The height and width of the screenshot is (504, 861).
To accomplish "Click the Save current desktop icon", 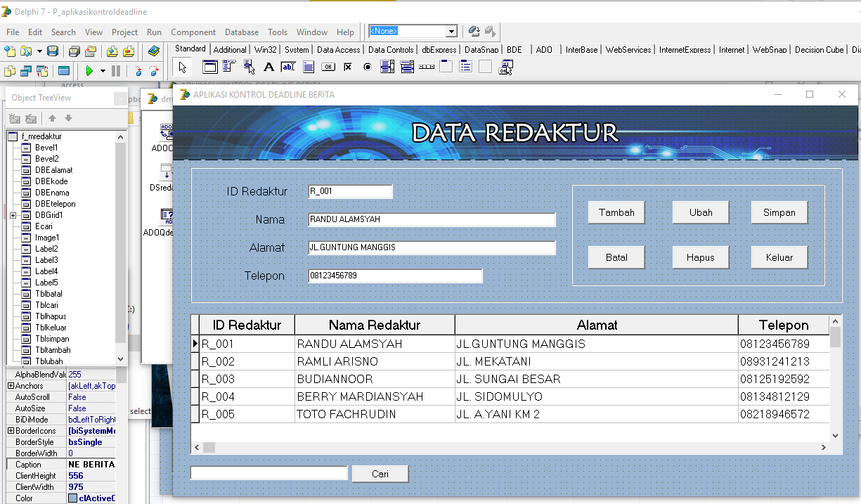I will tap(474, 32).
